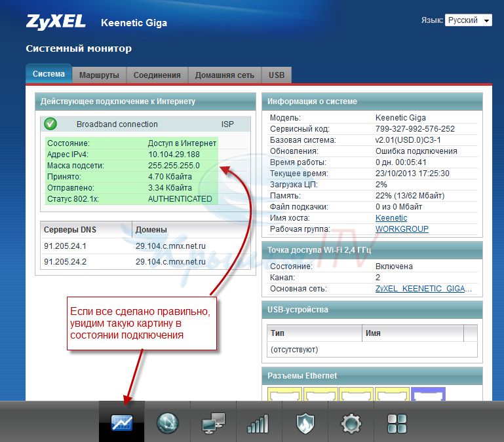
Task: Click the Разъемы Ethernet panel header
Action: pos(372,376)
